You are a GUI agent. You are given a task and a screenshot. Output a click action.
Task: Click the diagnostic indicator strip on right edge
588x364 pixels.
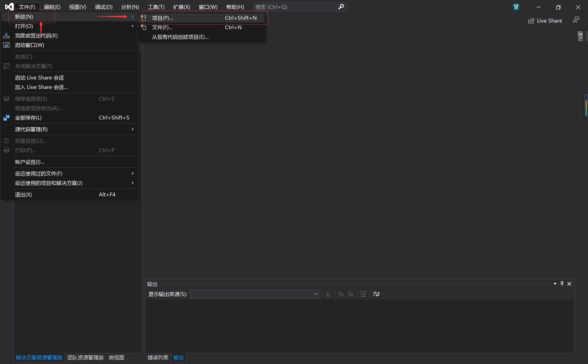click(586, 106)
